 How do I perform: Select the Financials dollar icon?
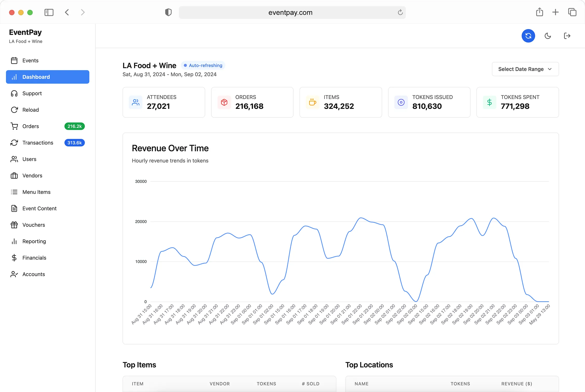coord(14,257)
